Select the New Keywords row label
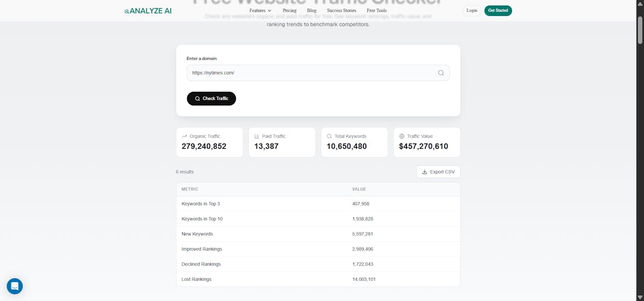 (197, 234)
